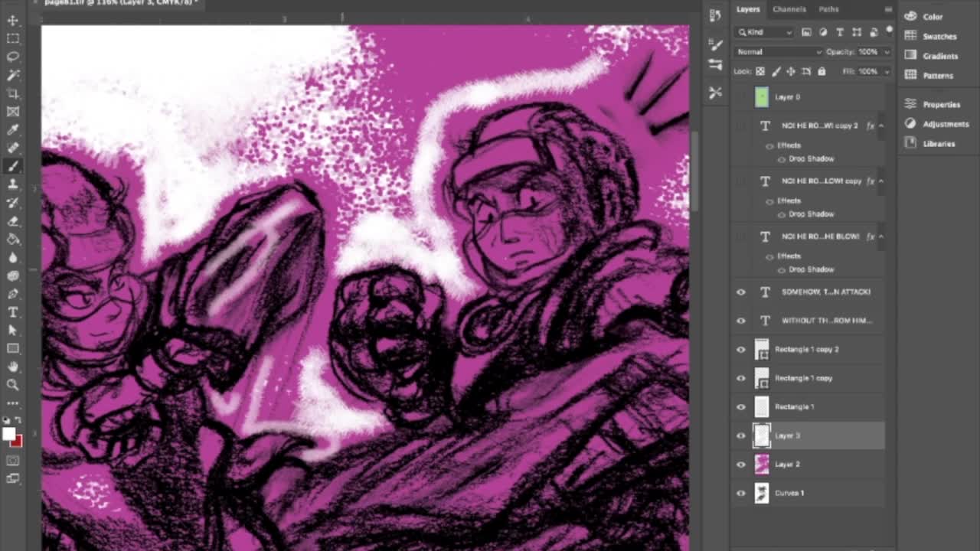Open the Normal blend mode dropdown
This screenshot has width=980, height=551.
pos(779,52)
